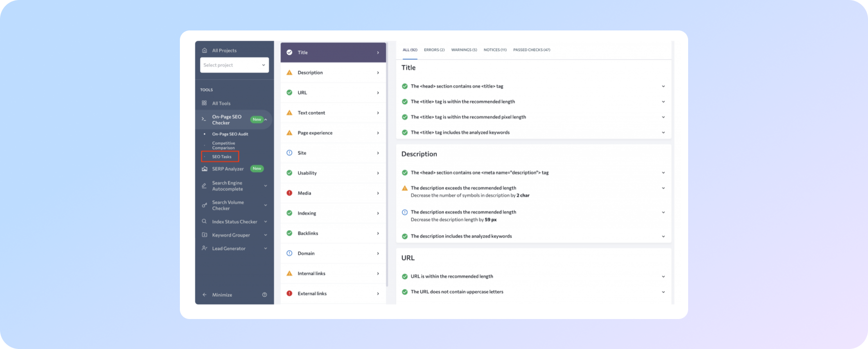868x349 pixels.
Task: Open the Select project dropdown
Action: point(234,65)
